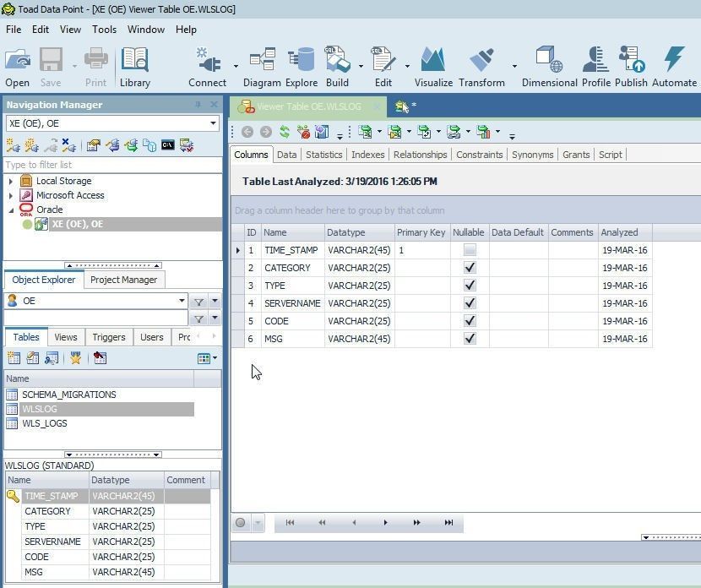
Task: Click the Transform brush icon
Action: click(481, 60)
